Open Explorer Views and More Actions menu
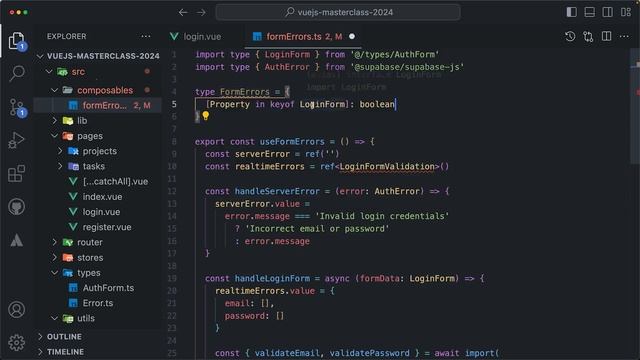Viewport: 640px width, 360px height. tap(146, 36)
